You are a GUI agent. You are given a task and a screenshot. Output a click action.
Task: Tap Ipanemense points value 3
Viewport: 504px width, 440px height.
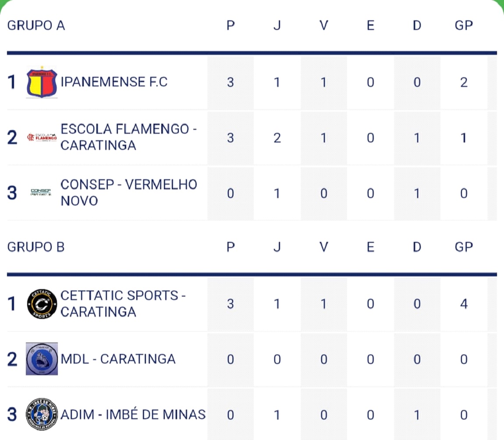[231, 82]
